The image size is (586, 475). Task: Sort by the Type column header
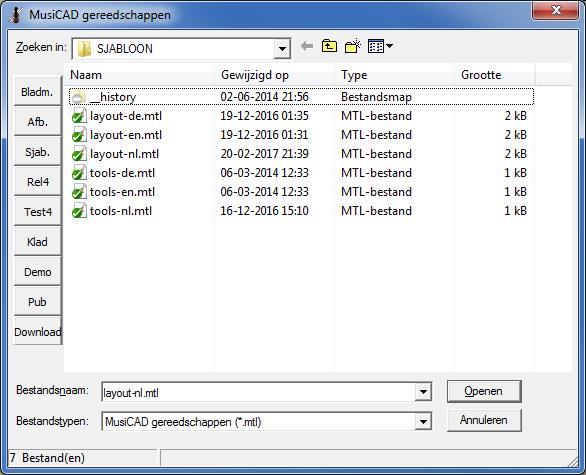click(x=394, y=75)
